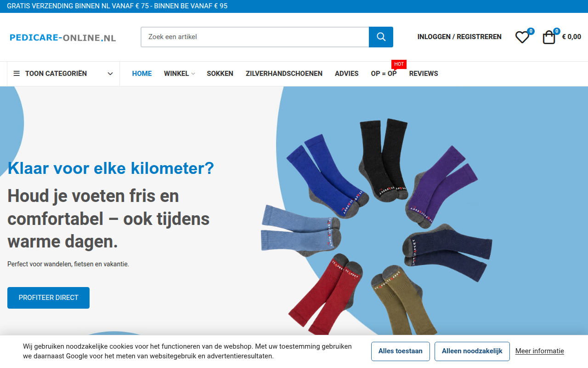
Task: Accept all cookies with Alles toestaan
Action: [401, 351]
